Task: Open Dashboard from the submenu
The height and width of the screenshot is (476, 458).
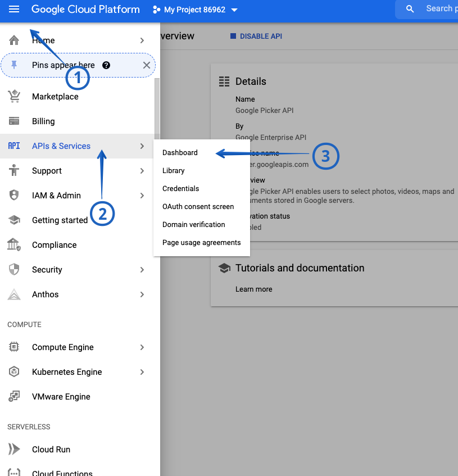Action: 180,152
